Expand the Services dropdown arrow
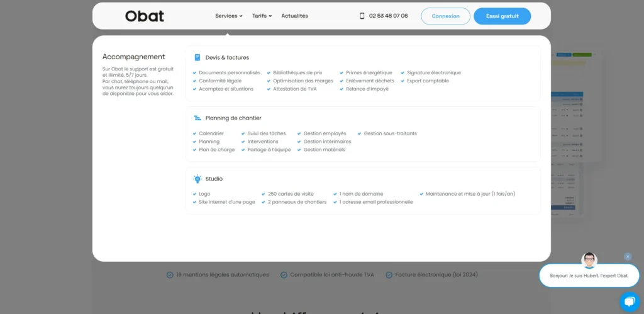This screenshot has height=314, width=644. tap(241, 16)
